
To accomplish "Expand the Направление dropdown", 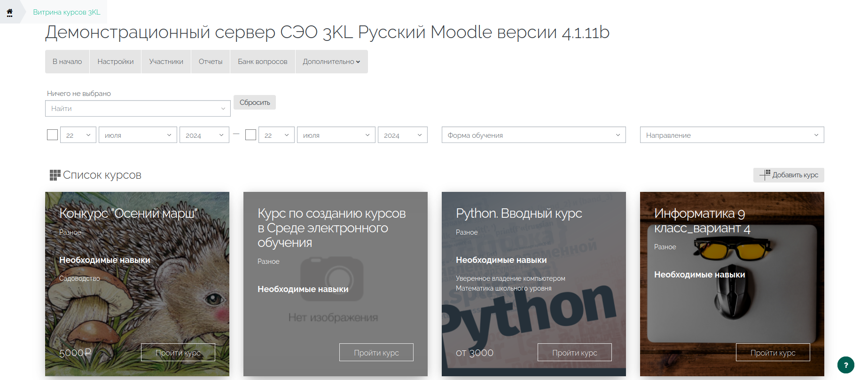I will click(732, 135).
